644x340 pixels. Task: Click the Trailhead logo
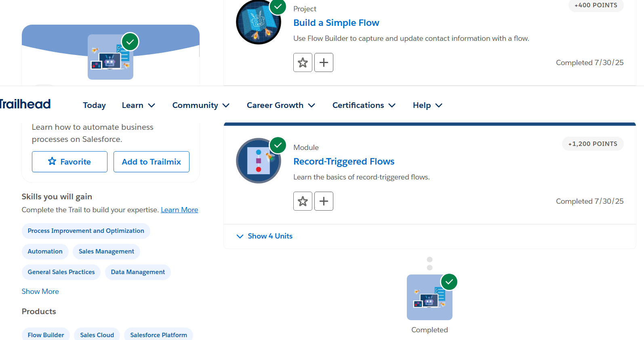coord(25,104)
